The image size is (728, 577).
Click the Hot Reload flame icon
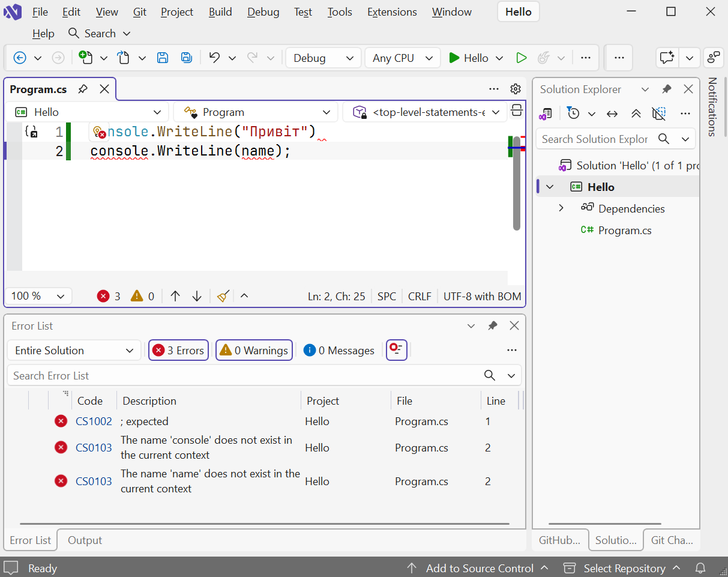(544, 58)
